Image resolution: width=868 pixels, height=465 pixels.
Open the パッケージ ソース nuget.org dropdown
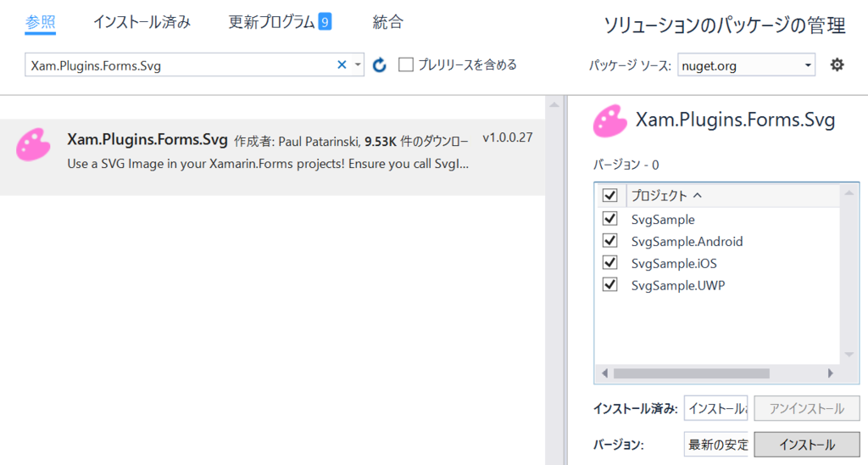click(746, 65)
